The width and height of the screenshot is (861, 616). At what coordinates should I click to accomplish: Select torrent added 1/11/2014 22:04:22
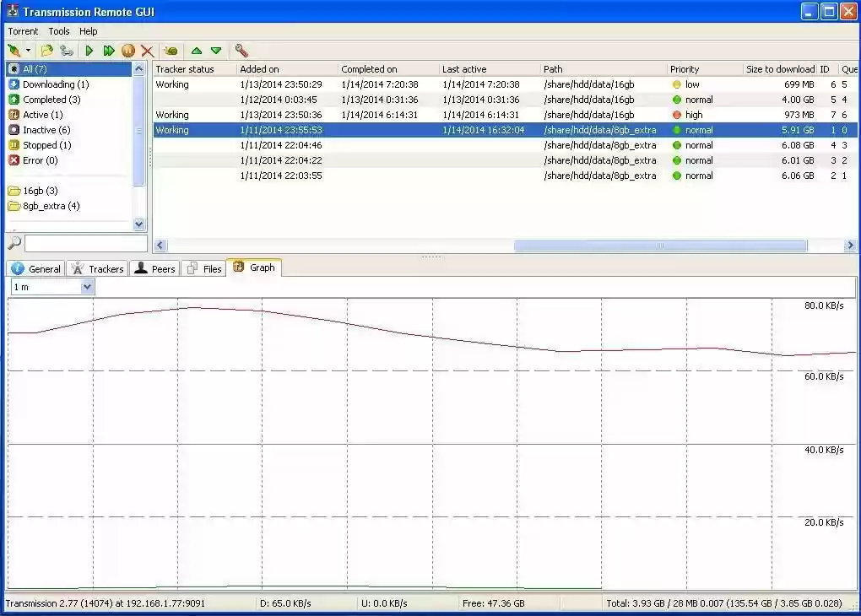pyautogui.click(x=505, y=160)
